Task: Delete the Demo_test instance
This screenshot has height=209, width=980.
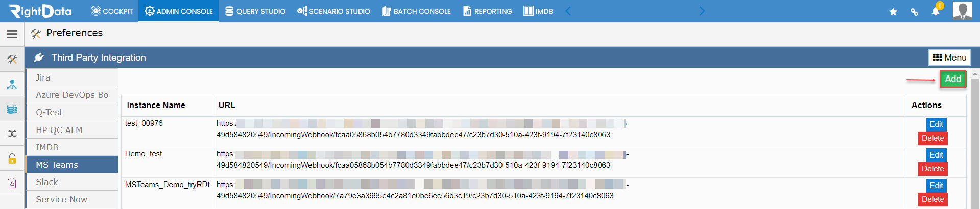Action: [x=933, y=169]
